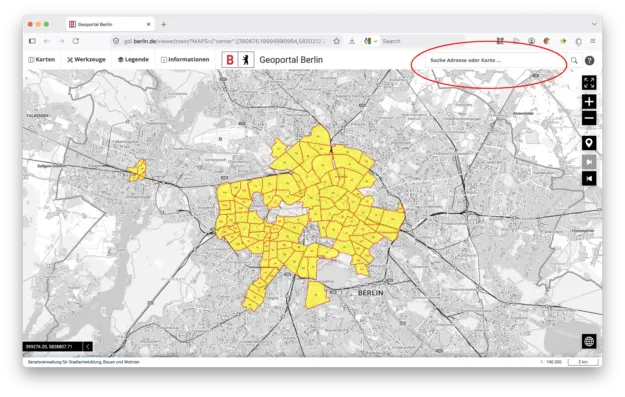Bookmark this page with the star
625x397 pixels.
(x=336, y=41)
